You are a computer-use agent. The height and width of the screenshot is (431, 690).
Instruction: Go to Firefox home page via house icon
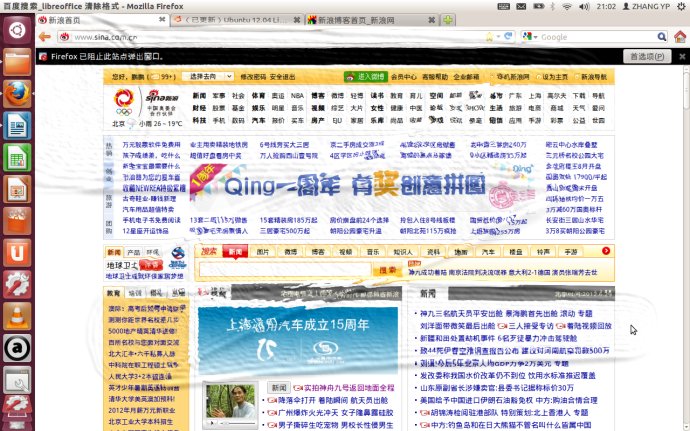pyautogui.click(x=680, y=37)
